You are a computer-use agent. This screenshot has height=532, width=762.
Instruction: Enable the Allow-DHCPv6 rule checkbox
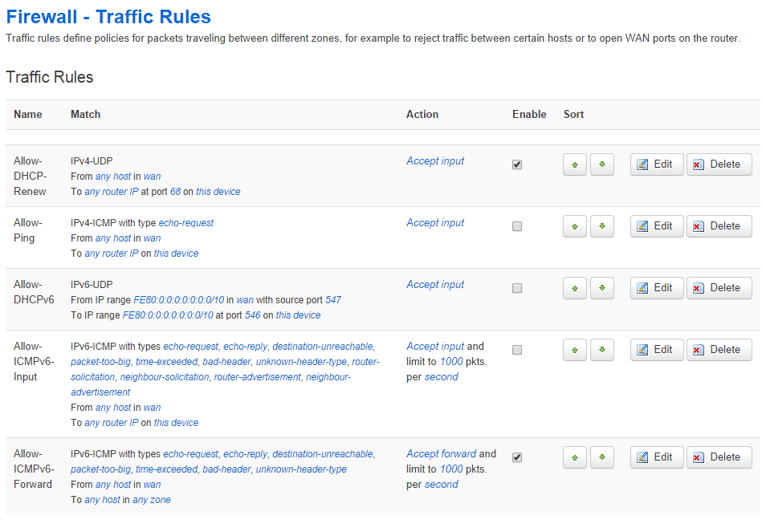(517, 288)
